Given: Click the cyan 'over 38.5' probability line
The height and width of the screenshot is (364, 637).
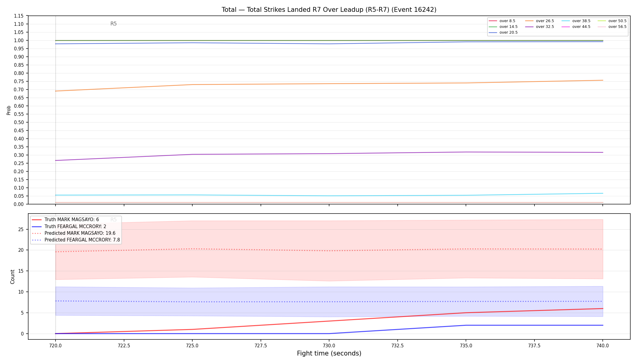Looking at the screenshot, I should [x=329, y=196].
